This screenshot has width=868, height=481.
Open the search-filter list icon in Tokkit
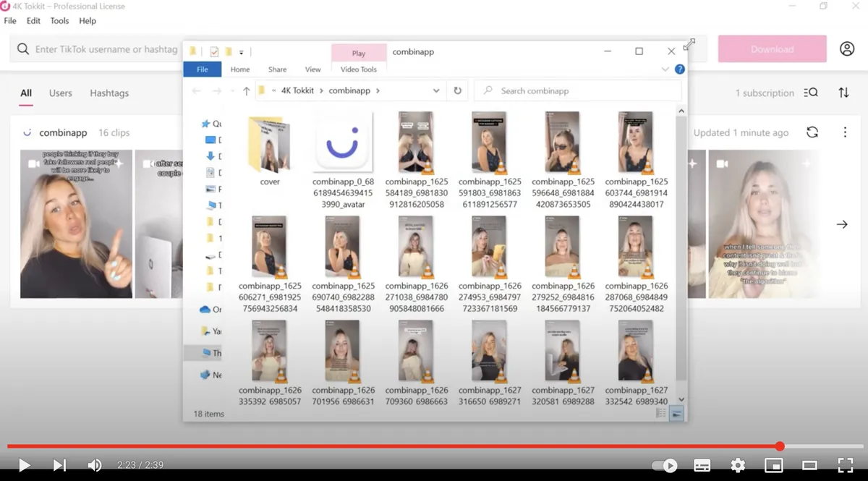811,93
